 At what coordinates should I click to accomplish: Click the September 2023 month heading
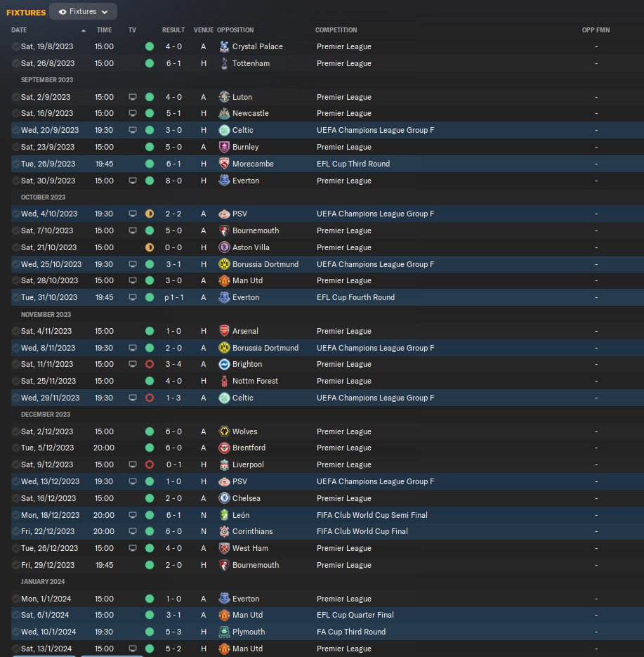pyautogui.click(x=47, y=79)
